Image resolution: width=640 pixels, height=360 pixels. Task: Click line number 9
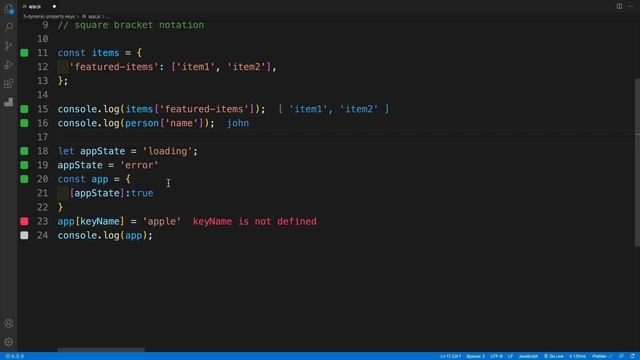[x=45, y=25]
